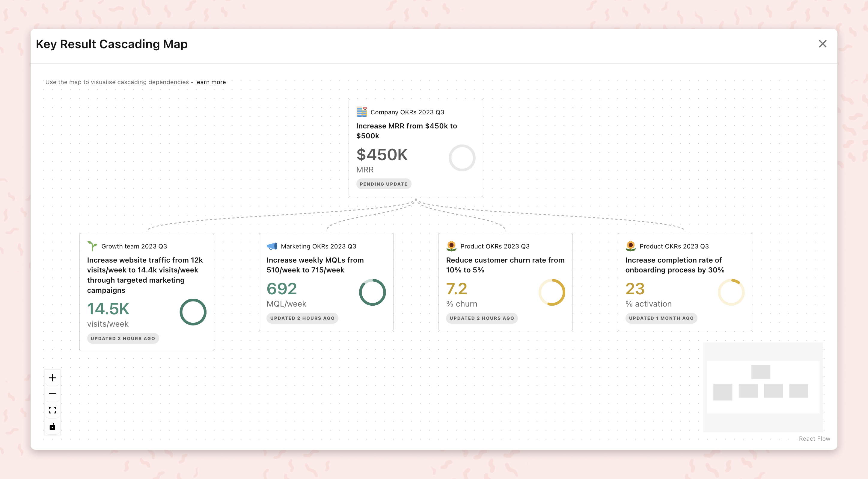The width and height of the screenshot is (868, 479).
Task: Click the MQL card's updated badge
Action: [x=302, y=318]
